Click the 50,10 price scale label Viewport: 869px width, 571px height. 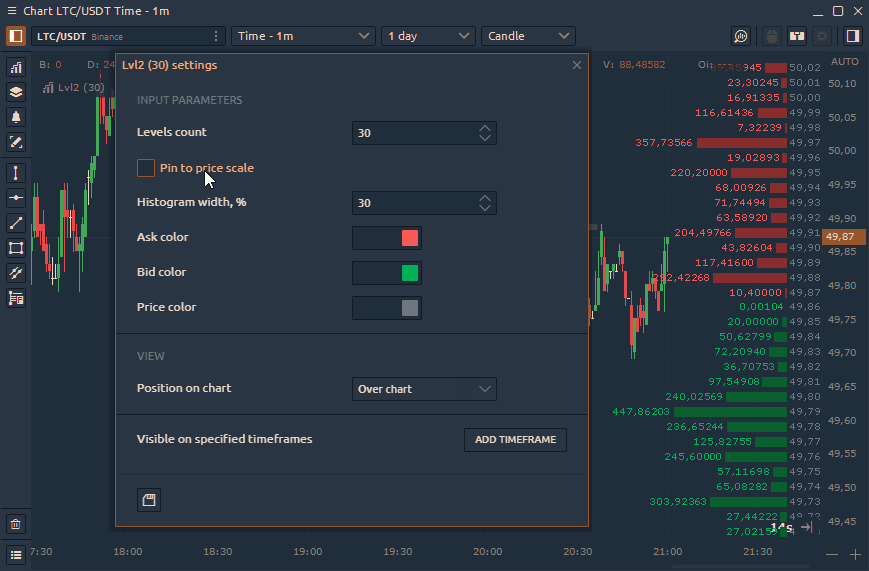842,84
